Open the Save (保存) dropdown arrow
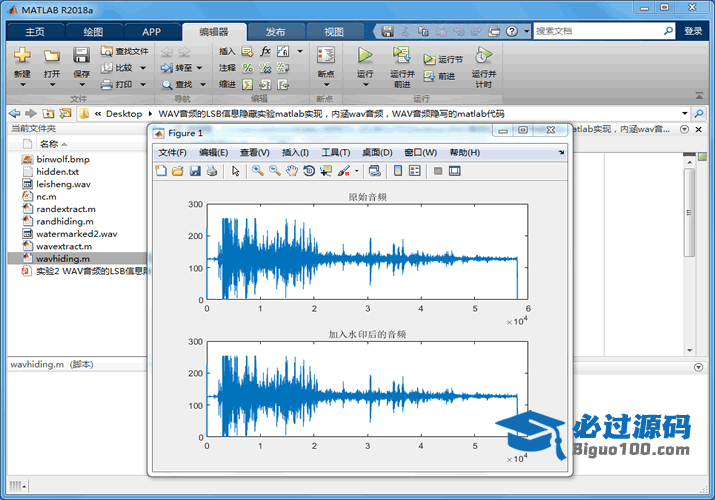The height and width of the screenshot is (500, 715). point(82,85)
